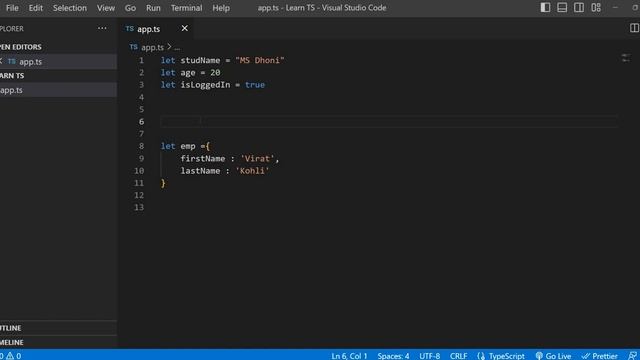Select encoding via UTF-8 status item
The width and height of the screenshot is (640, 360).
point(429,356)
